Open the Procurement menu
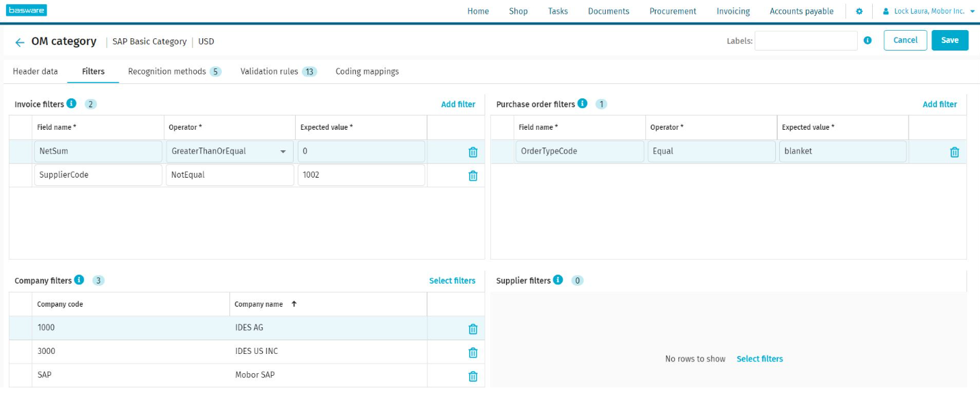This screenshot has height=397, width=980. [673, 12]
